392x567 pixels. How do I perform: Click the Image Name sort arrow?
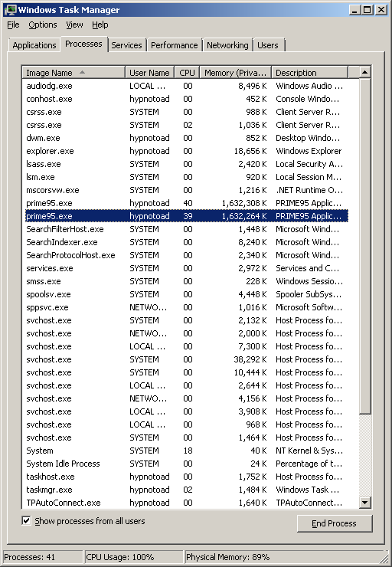pos(83,72)
